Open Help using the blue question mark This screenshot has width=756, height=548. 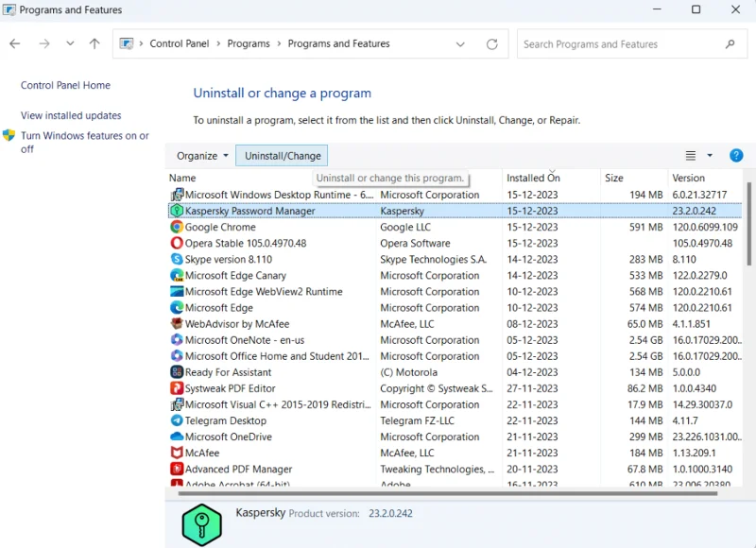[x=736, y=155]
